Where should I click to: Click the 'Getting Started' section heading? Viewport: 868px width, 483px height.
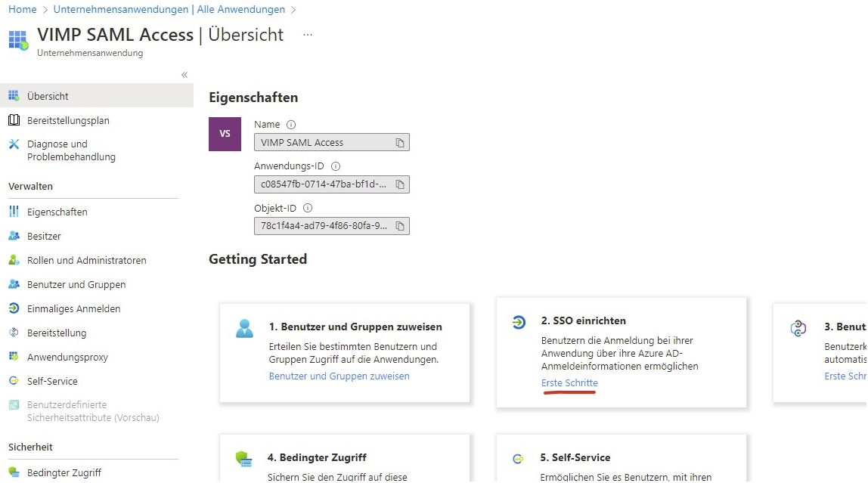[x=258, y=259]
